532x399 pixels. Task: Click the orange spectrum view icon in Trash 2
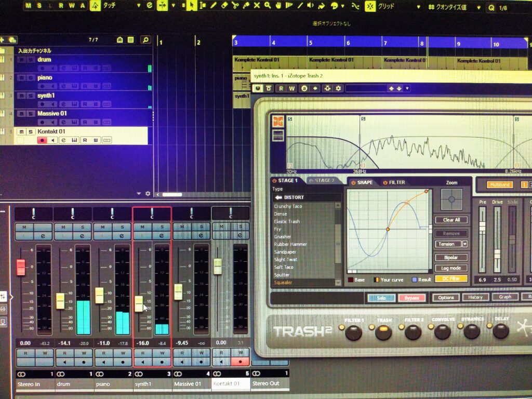click(x=278, y=122)
